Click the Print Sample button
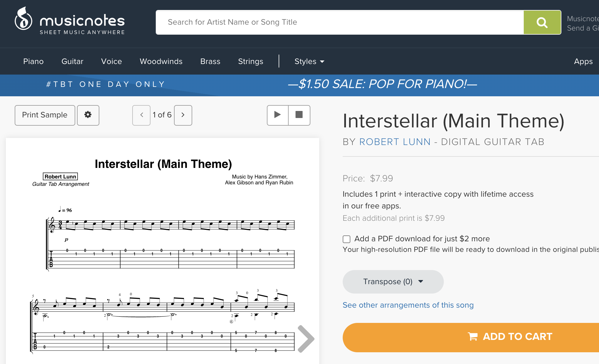The width and height of the screenshot is (599, 364). click(45, 115)
